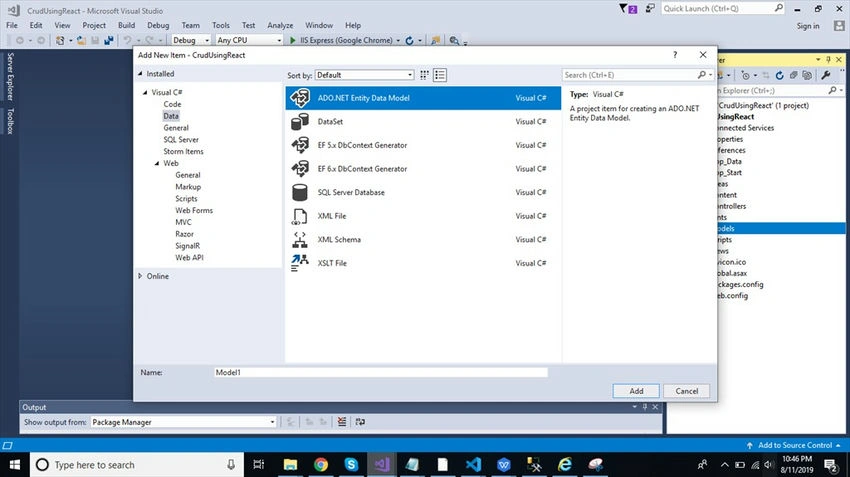Open the Build menu
Viewport: 850px width, 477px height.
click(x=126, y=25)
